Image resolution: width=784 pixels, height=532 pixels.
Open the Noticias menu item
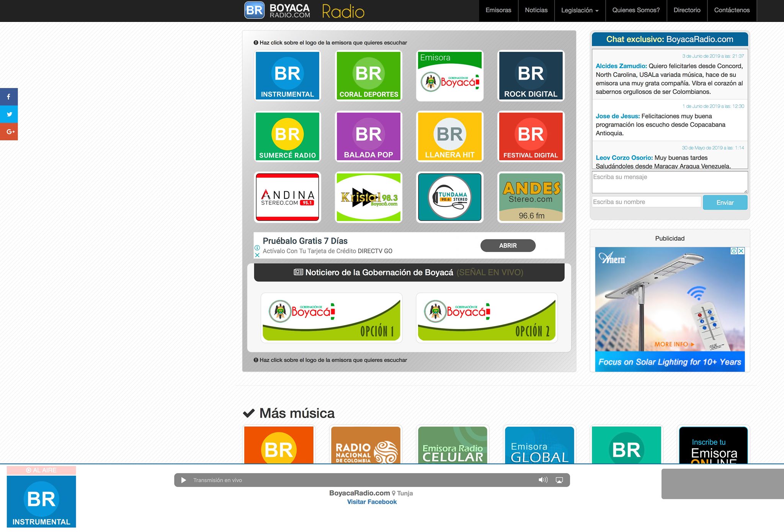click(x=536, y=10)
